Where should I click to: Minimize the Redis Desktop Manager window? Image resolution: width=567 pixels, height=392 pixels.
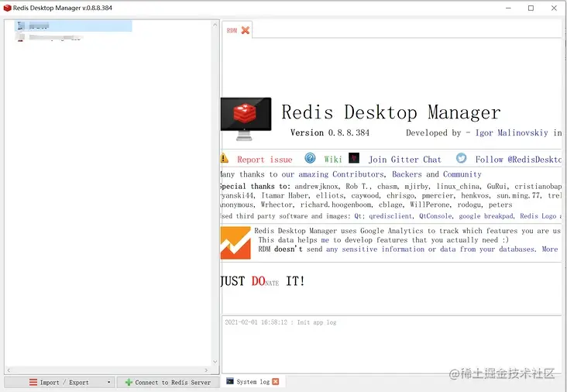(x=508, y=8)
